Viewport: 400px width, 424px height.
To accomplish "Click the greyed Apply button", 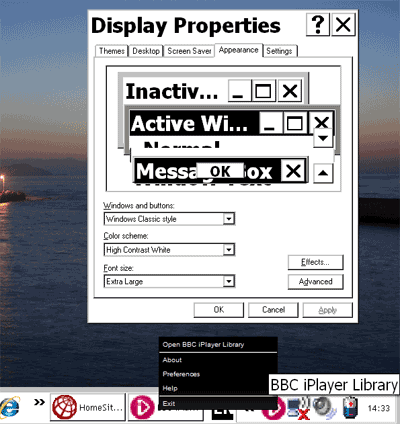I will point(327,310).
